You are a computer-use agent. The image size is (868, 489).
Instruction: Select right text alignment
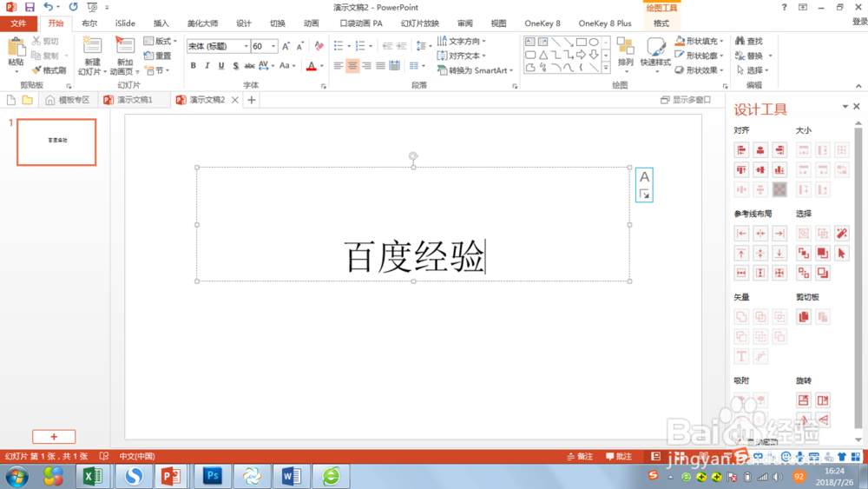[x=366, y=65]
